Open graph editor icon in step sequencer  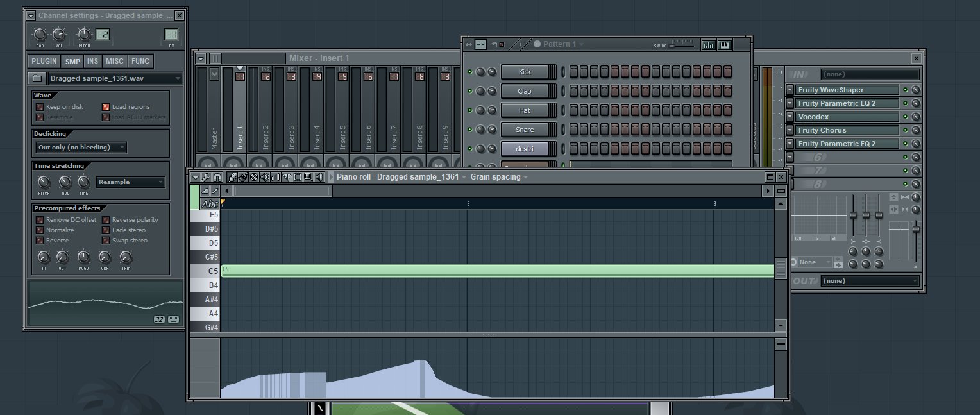pos(709,45)
